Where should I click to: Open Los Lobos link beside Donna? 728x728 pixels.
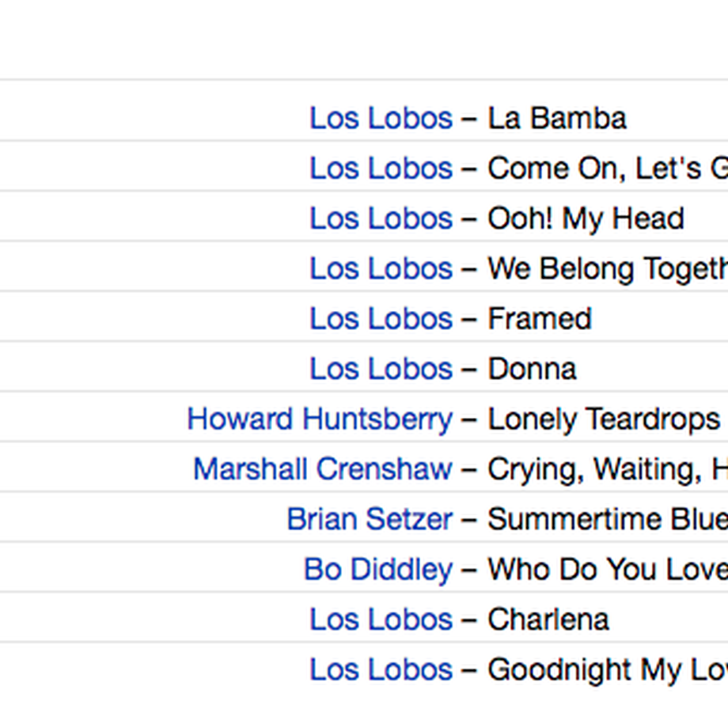[381, 369]
